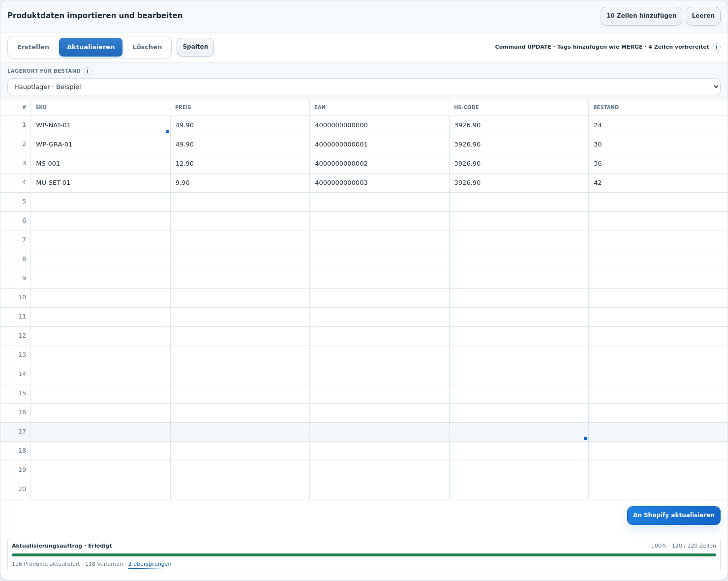Click the HS-CODE column header
Image resolution: width=728 pixels, height=581 pixels.
tap(519, 108)
